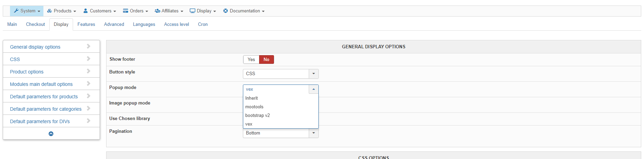Set Show footer to No
The width and height of the screenshot is (644, 159).
point(266,60)
